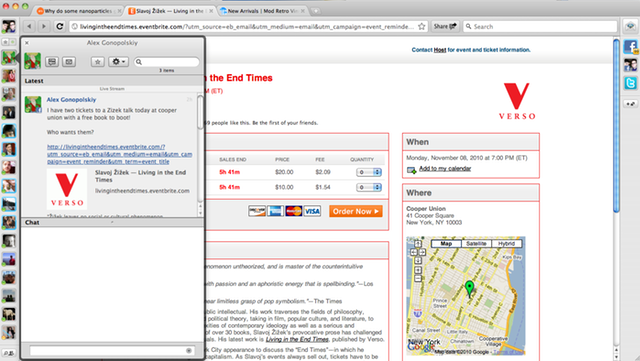This screenshot has height=361, width=640.
Task: Click the message envelope icon in Alex's panel
Action: 69,62
